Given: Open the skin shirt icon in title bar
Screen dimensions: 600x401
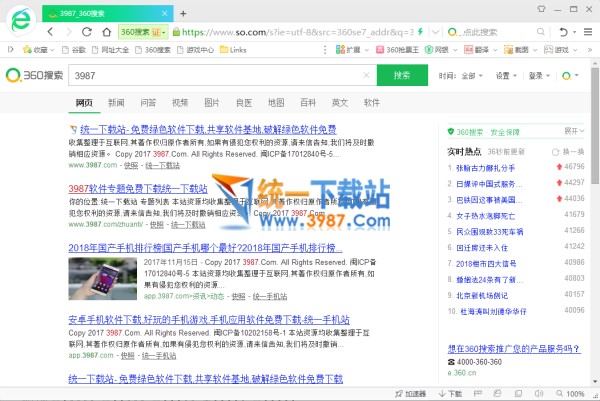Looking at the screenshot, I should (x=541, y=9).
